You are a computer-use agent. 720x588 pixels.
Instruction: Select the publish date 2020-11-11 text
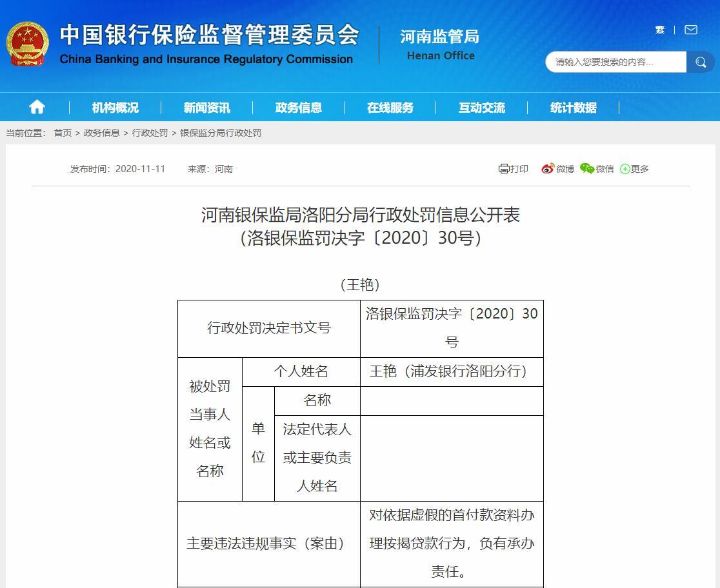(140, 169)
